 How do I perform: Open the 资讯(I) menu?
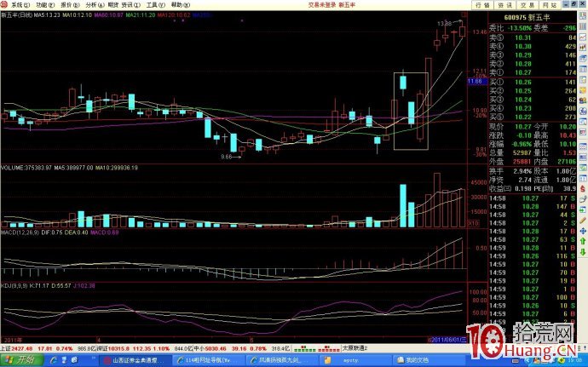[x=130, y=5]
